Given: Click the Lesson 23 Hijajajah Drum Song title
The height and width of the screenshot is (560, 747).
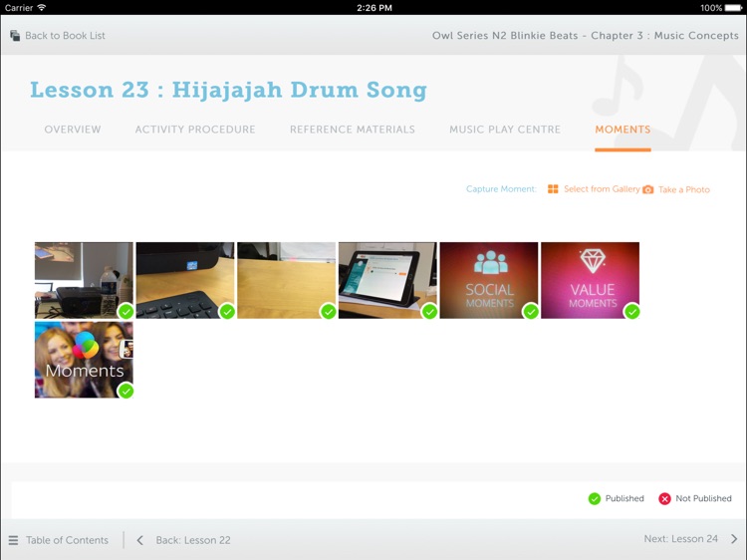Looking at the screenshot, I should [x=229, y=90].
